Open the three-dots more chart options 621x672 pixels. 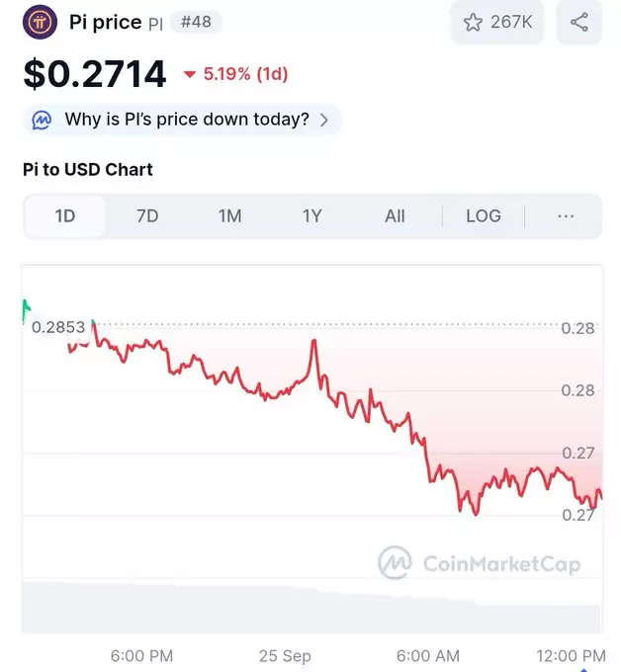tap(566, 216)
